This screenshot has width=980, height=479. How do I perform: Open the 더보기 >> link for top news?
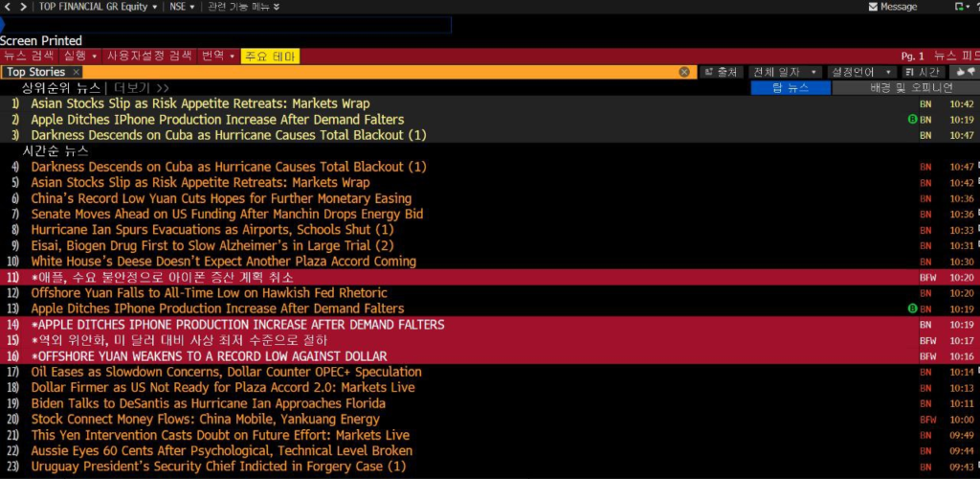click(142, 87)
